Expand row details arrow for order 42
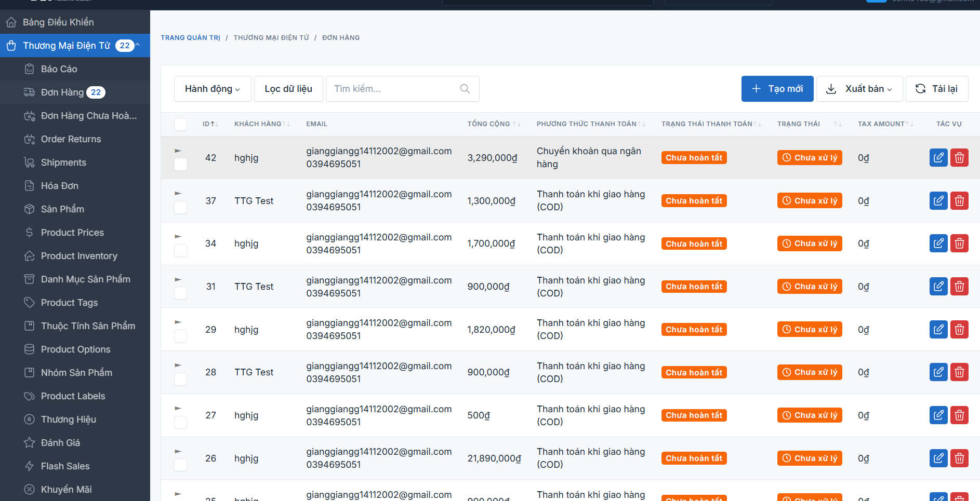 178,151
